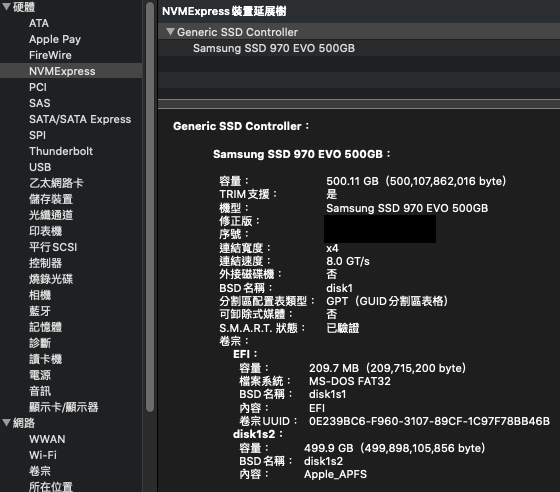Select 記憶體 in the sidebar
560x492 pixels.
(x=46, y=327)
